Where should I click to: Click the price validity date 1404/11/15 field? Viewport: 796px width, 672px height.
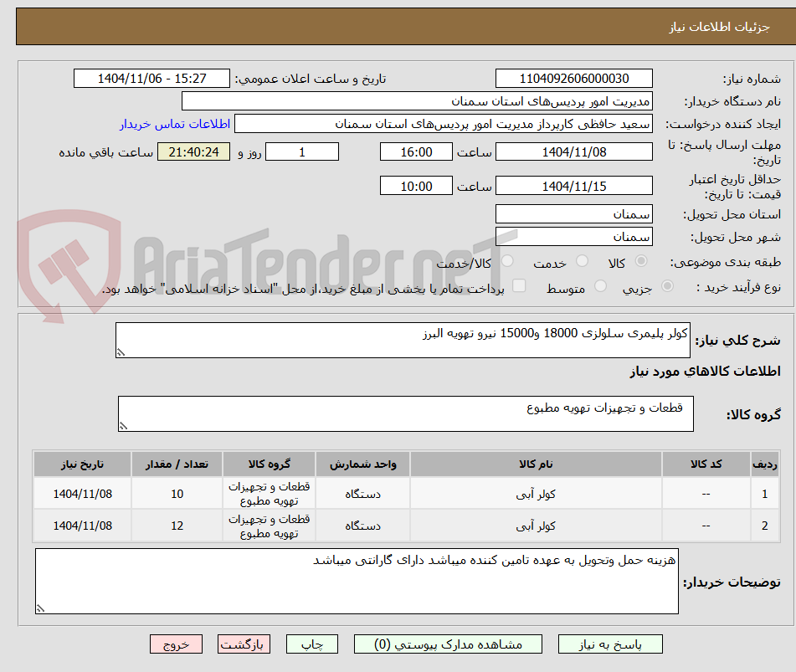[x=574, y=186]
